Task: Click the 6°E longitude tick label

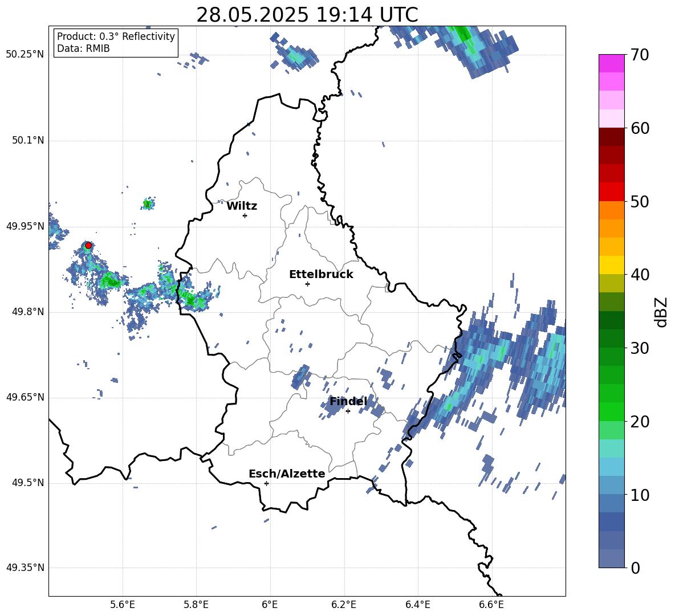Action: pyautogui.click(x=270, y=605)
